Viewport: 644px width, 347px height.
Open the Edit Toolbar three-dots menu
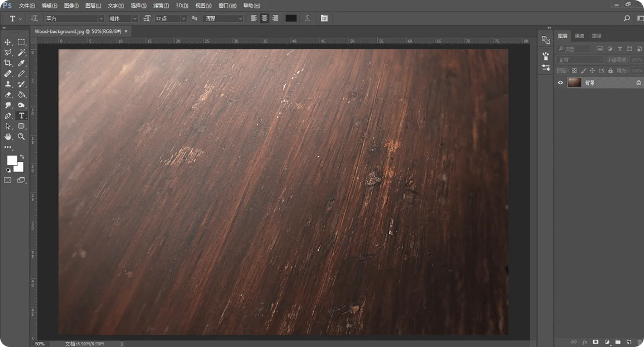click(x=8, y=147)
